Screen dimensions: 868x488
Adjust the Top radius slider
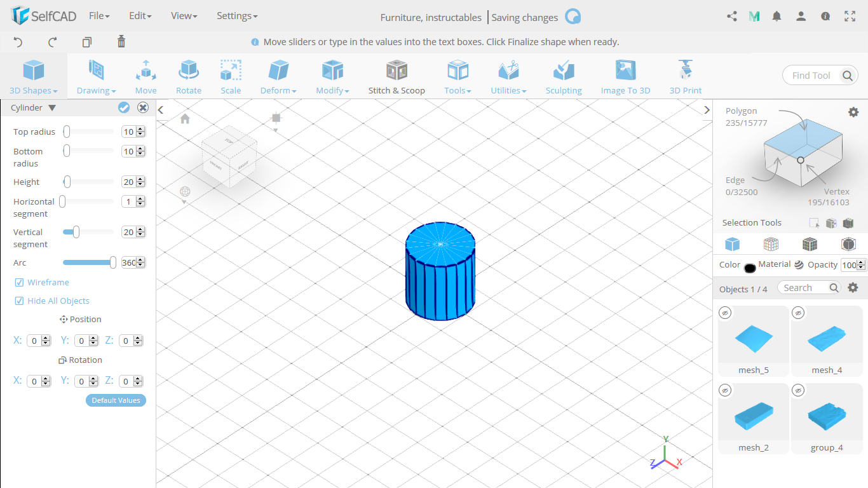click(88, 132)
